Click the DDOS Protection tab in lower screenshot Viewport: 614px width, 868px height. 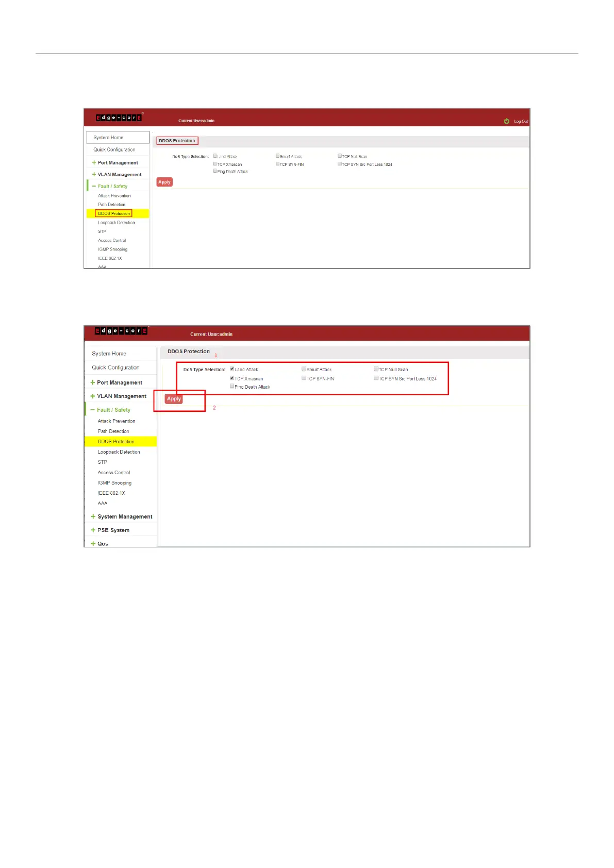[x=189, y=352]
